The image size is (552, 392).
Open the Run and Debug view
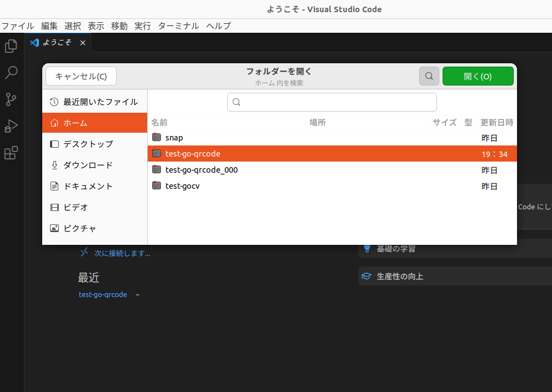(11, 126)
